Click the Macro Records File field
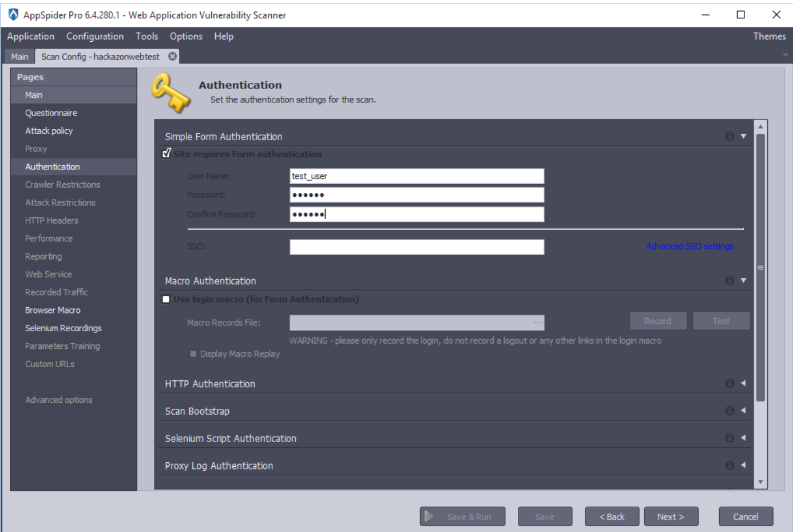This screenshot has height=532, width=793. coord(417,323)
